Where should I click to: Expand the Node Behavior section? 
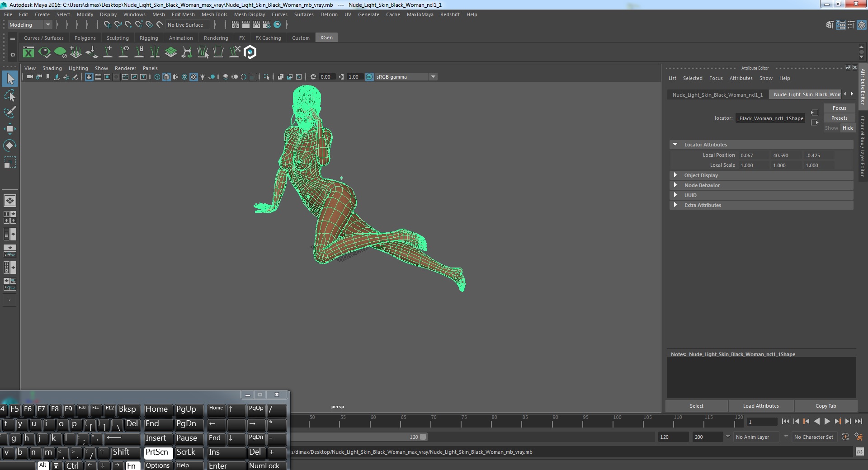tap(675, 185)
